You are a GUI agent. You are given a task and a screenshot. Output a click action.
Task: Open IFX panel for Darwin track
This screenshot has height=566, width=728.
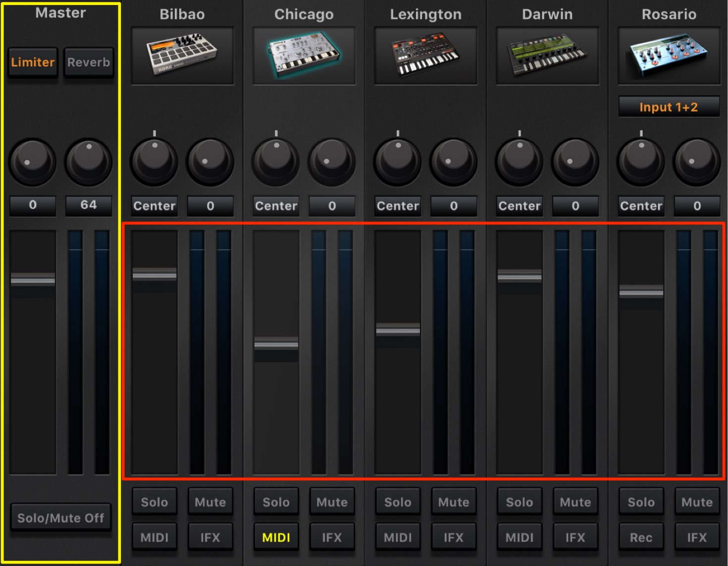[x=575, y=537]
